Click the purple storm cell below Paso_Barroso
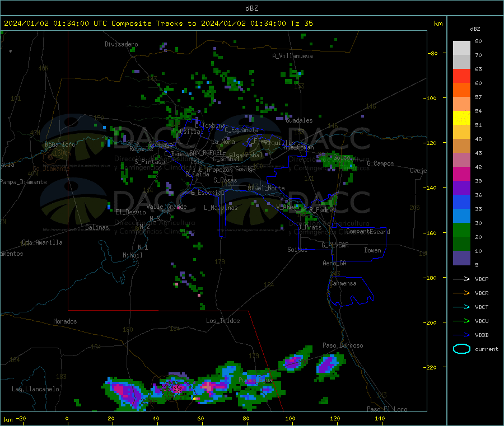504x426 pixels. 327,366
